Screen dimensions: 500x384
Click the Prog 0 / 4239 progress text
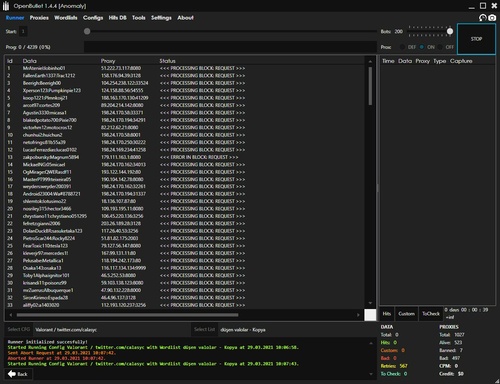pyautogui.click(x=28, y=47)
